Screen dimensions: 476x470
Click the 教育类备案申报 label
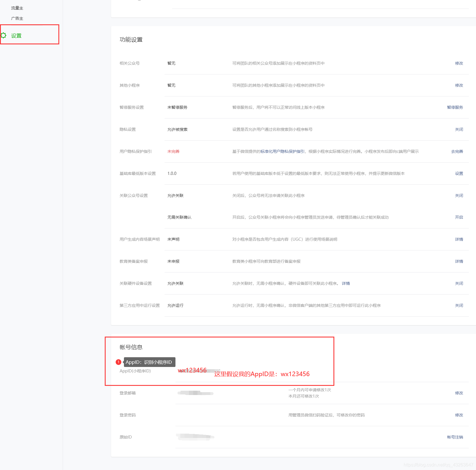tap(134, 261)
